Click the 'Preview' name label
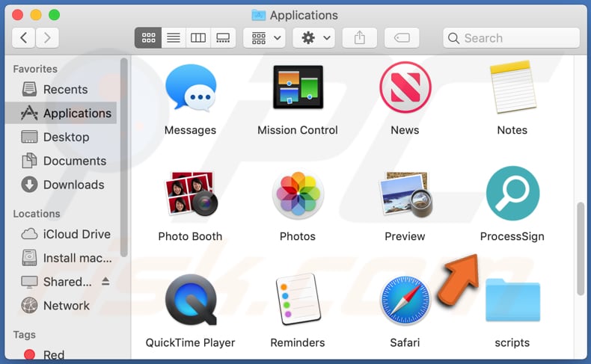 pos(405,236)
